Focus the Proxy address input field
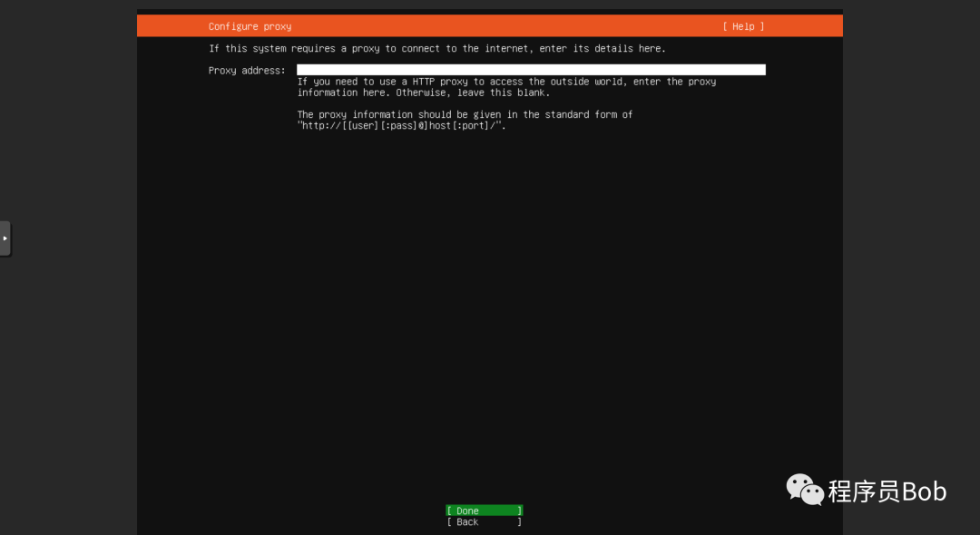980x535 pixels. 531,70
